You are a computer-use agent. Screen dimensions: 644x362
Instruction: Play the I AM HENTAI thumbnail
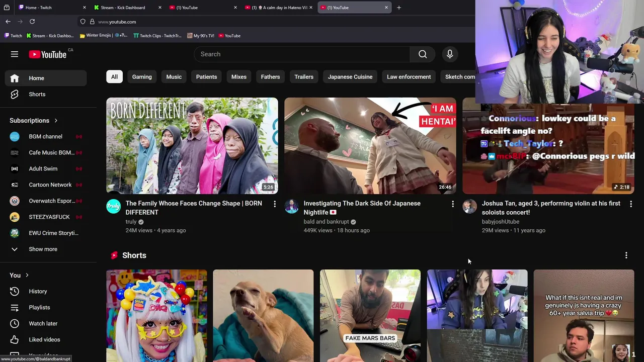(370, 146)
